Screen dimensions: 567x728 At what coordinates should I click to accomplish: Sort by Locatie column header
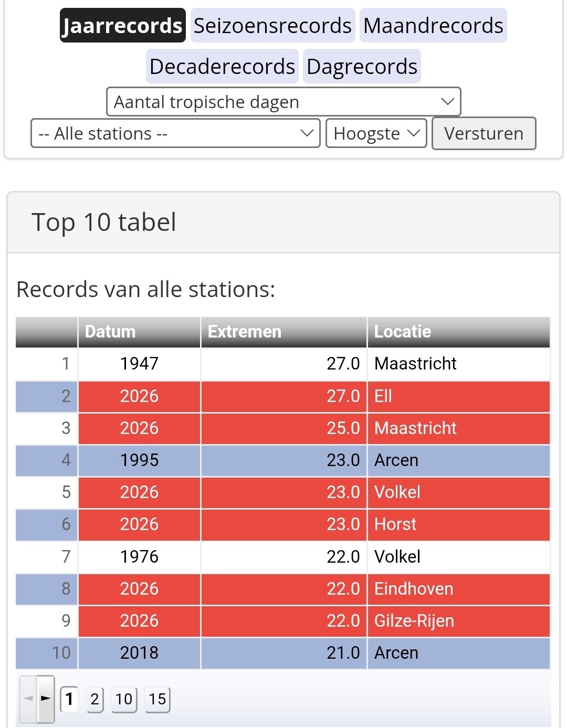tap(458, 332)
